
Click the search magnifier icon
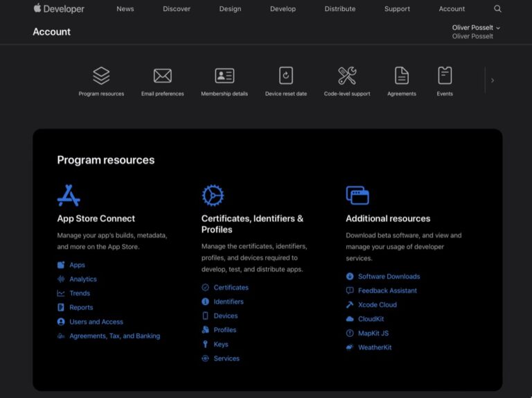pos(497,9)
